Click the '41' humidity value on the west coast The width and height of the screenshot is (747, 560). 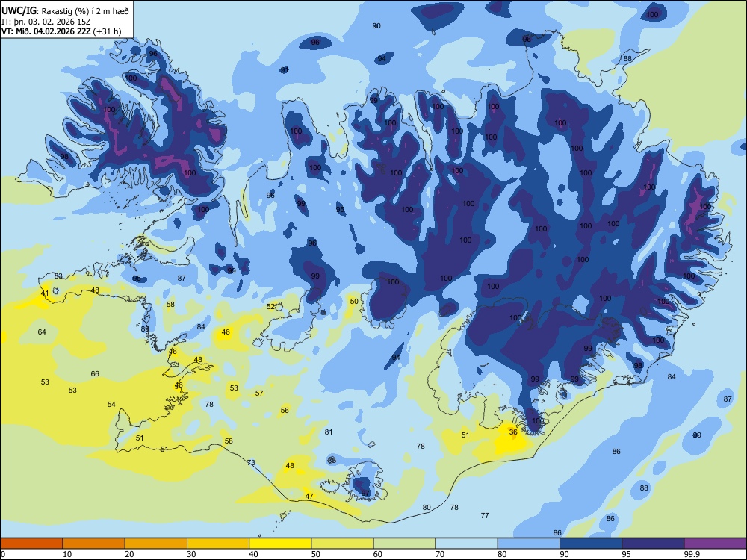45,293
